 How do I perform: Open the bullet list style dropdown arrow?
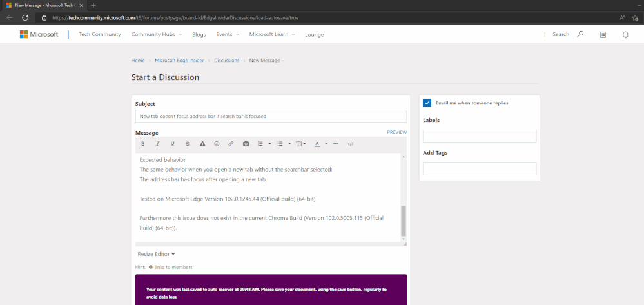289,144
